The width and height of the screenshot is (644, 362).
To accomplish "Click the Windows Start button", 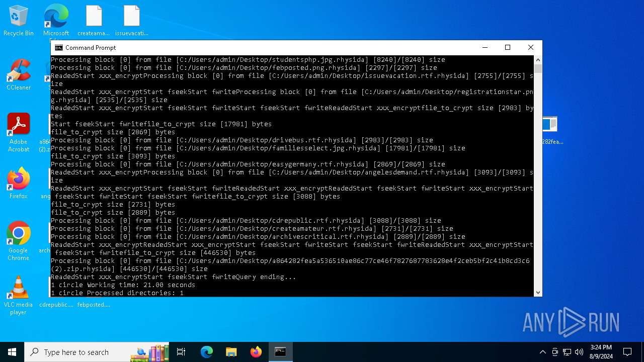I will point(12,352).
